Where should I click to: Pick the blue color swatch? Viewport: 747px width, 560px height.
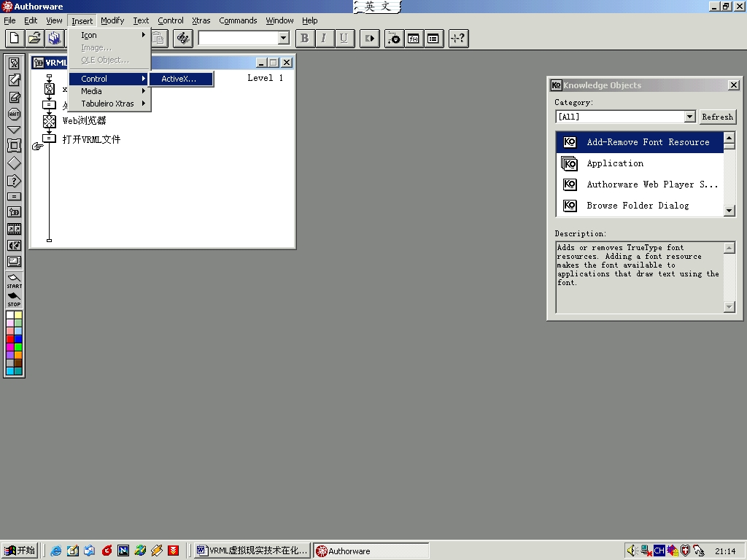coord(18,339)
